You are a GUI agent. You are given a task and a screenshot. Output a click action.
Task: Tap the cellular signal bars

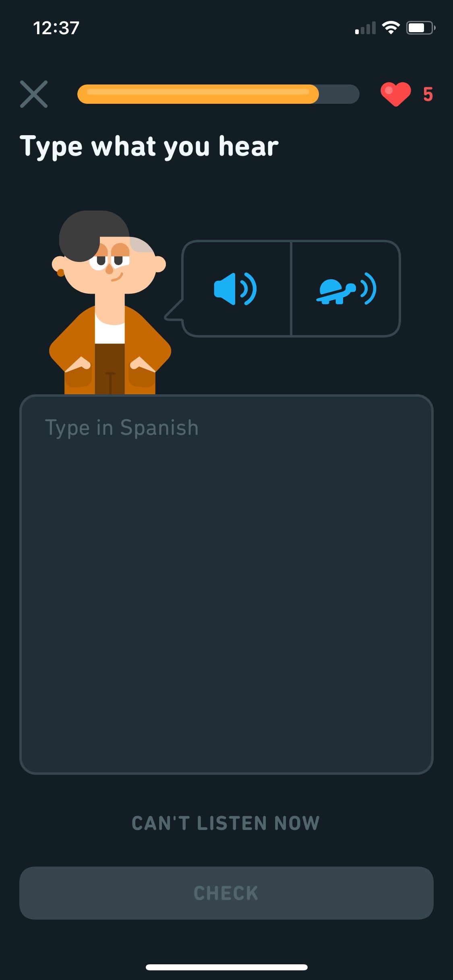coord(365,28)
